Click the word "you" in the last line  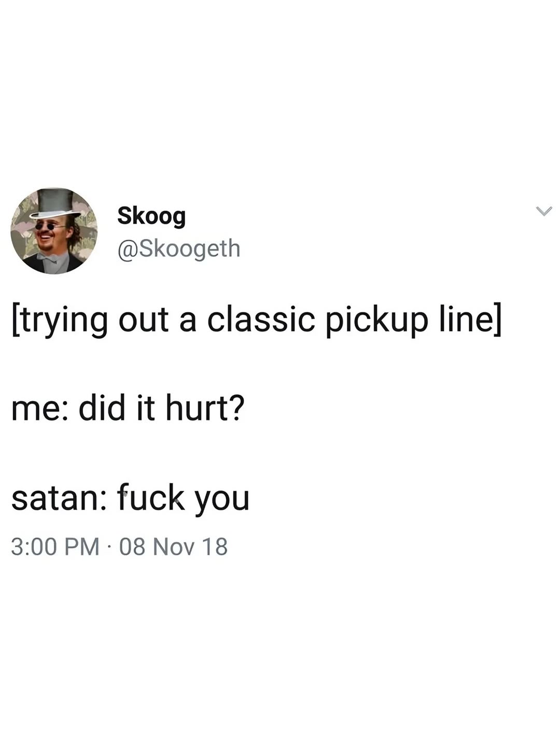click(222, 500)
